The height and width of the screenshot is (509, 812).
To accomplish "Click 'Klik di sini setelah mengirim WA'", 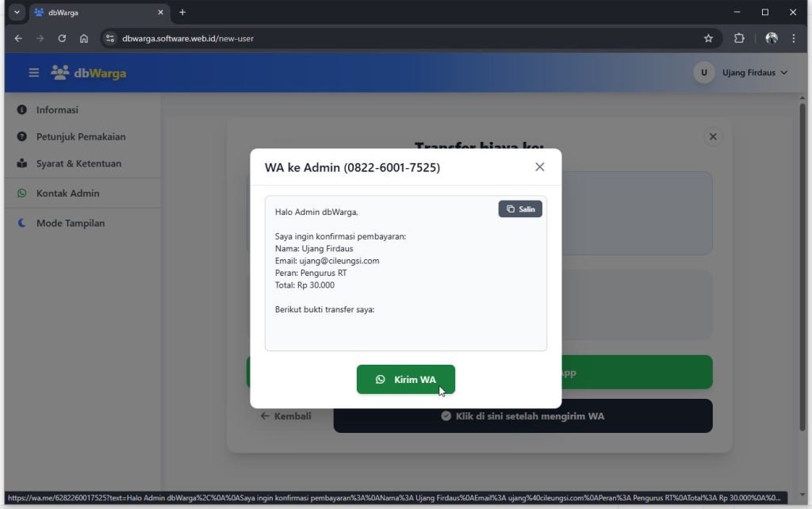I will pos(523,416).
